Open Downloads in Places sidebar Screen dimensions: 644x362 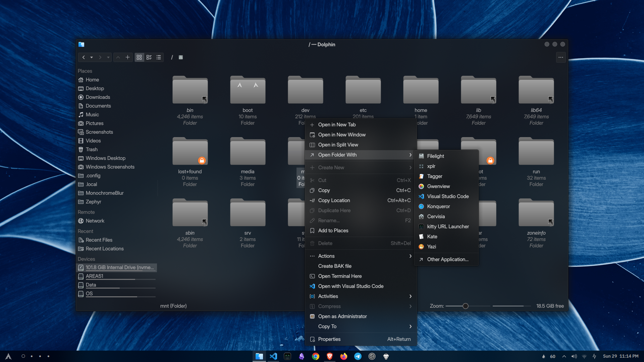pyautogui.click(x=98, y=97)
